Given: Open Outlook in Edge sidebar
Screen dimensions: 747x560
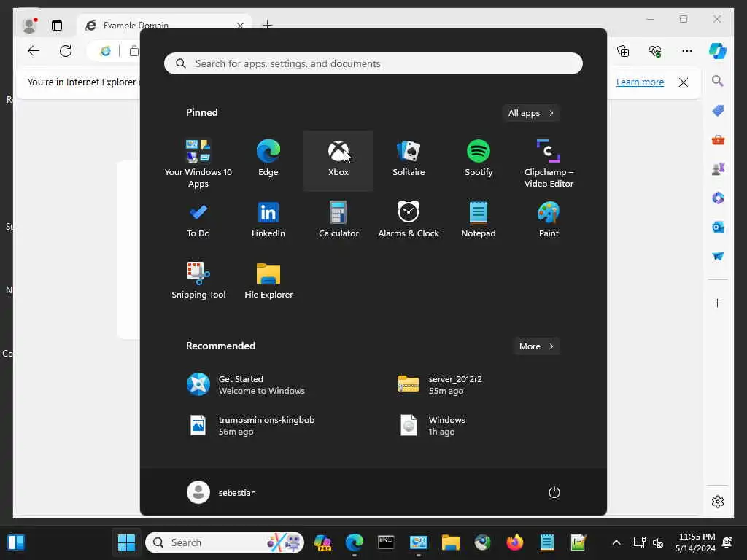Looking at the screenshot, I should click(x=718, y=227).
